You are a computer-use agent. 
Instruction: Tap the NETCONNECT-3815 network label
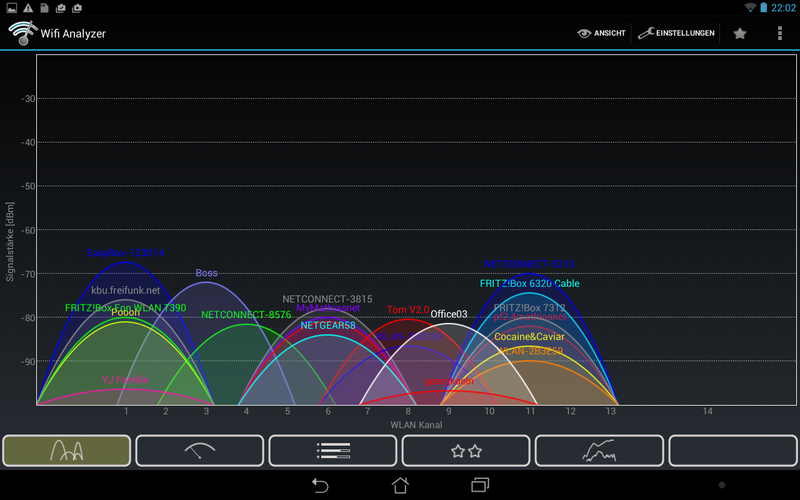pos(327,299)
